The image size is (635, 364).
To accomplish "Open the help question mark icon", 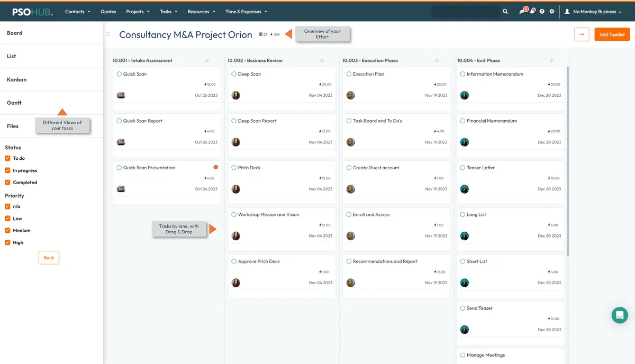I will pos(542,11).
